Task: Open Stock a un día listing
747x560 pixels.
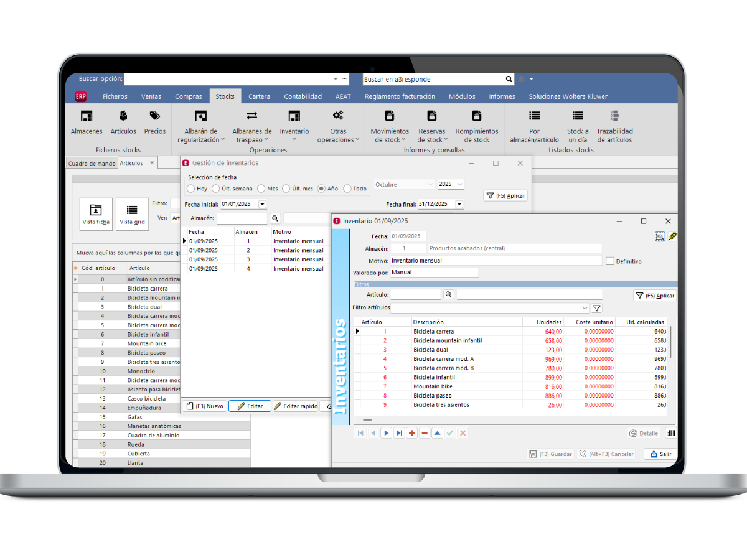Action: tap(578, 116)
